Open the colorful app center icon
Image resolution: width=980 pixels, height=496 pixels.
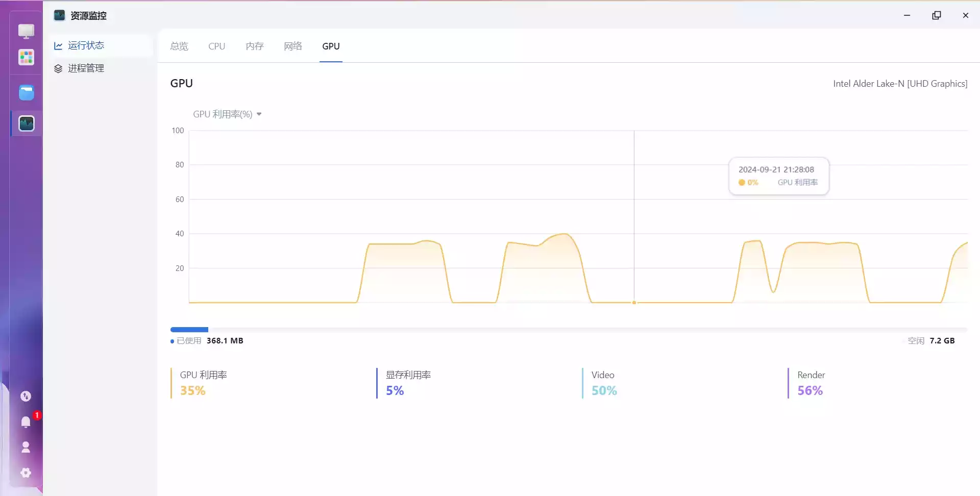click(x=26, y=57)
